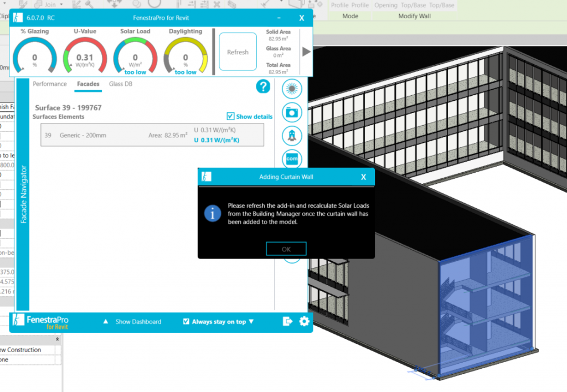Click Modify Wall panel label in Revit ribbon
Viewport: 567px width, 392px height.
(414, 16)
